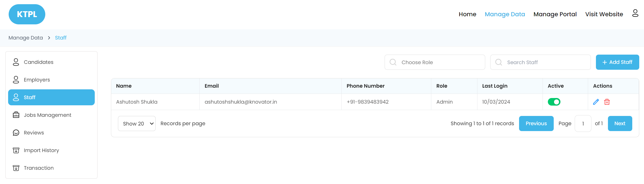The height and width of the screenshot is (184, 644).
Task: Click the Jobs Management briefcase icon
Action: 16,115
